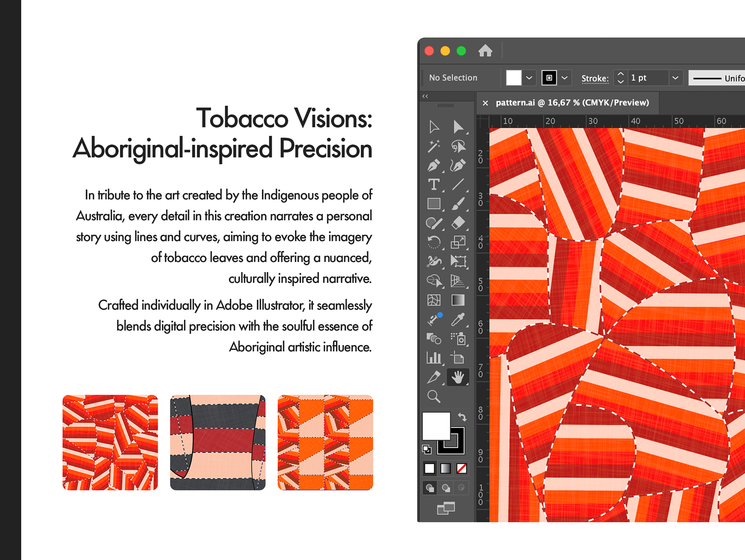
Task: Swap fill and stroke colors arrow
Action: tap(462, 417)
